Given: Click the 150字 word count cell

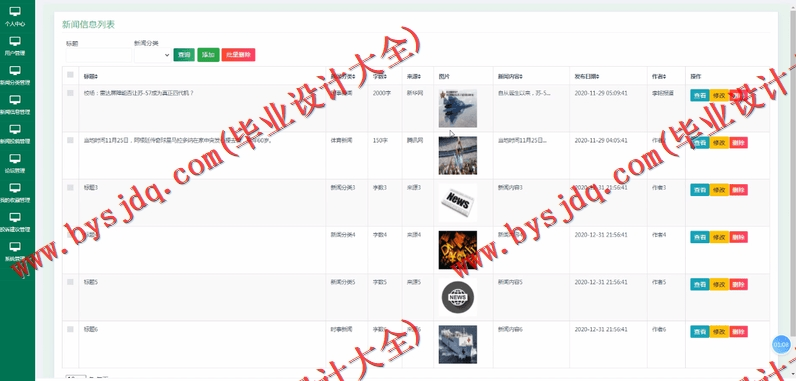Looking at the screenshot, I should pyautogui.click(x=380, y=141).
